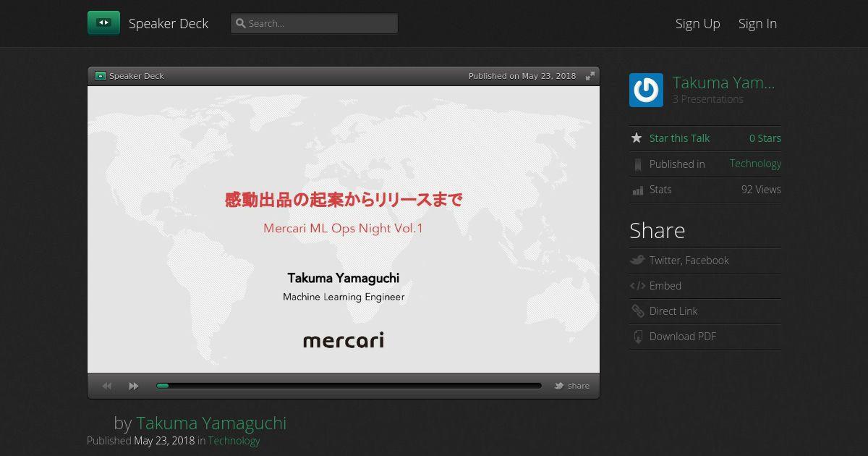Go to the previous slide
868x456 pixels.
tap(107, 387)
